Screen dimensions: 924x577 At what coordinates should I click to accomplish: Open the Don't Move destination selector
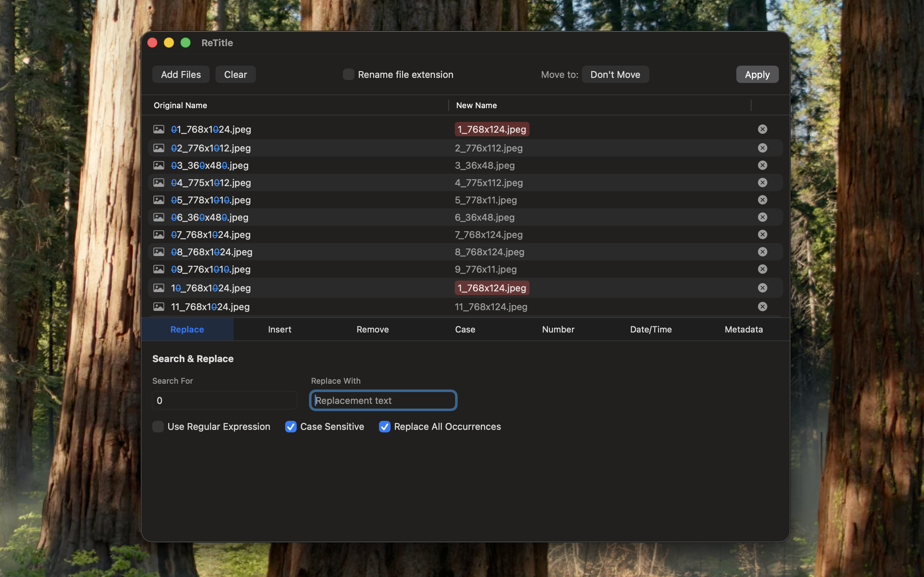(x=615, y=74)
